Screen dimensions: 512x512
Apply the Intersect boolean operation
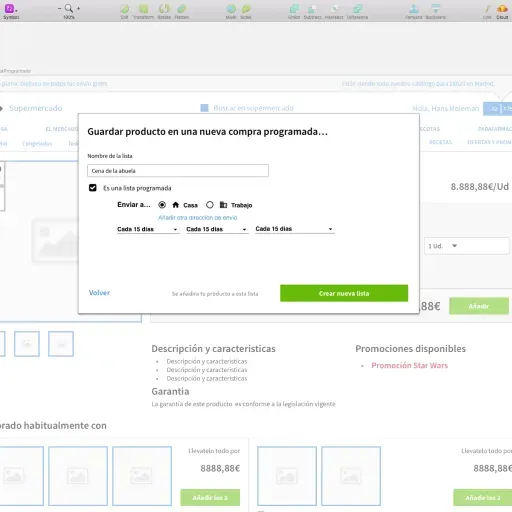(x=334, y=9)
